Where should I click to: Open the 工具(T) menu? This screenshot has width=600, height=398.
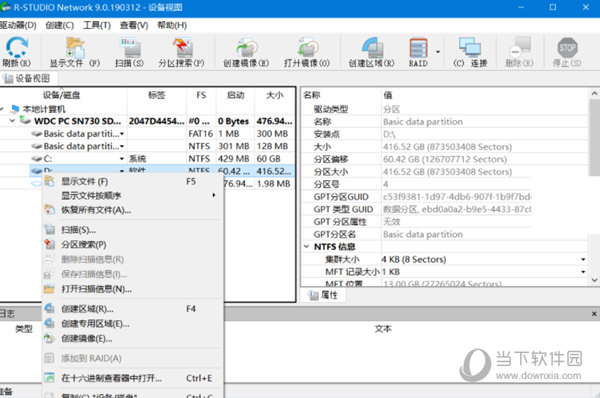tap(97, 25)
